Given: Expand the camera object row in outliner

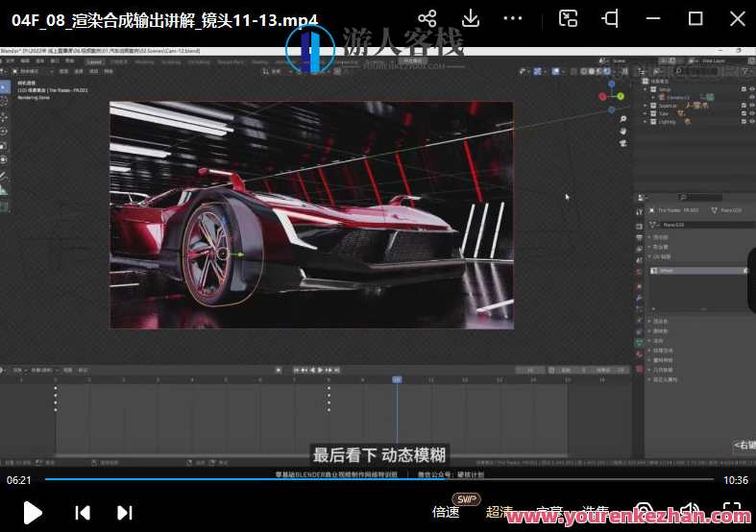Looking at the screenshot, I should tap(653, 97).
